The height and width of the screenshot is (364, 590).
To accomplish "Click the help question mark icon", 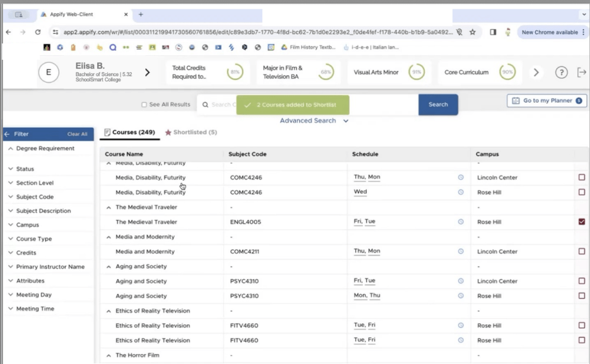I will click(x=561, y=72).
